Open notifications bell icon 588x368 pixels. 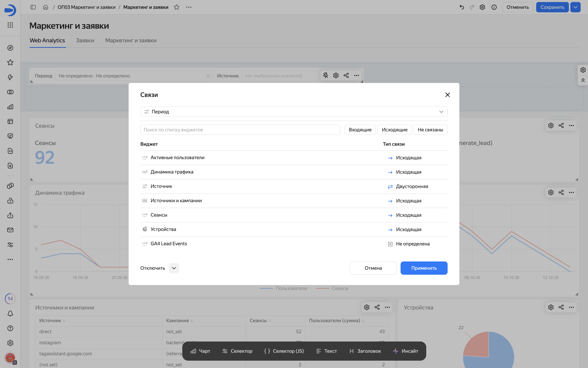pyautogui.click(x=10, y=314)
